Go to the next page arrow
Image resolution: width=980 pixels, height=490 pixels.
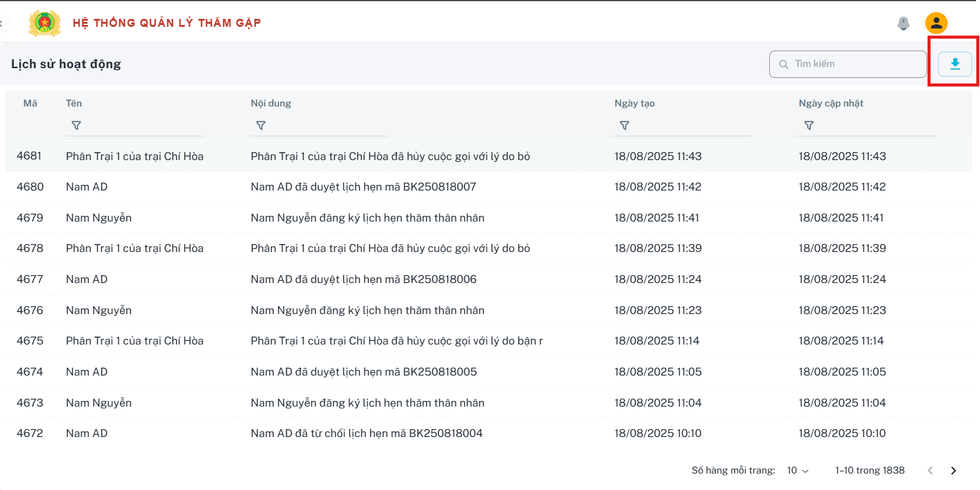[x=953, y=471]
